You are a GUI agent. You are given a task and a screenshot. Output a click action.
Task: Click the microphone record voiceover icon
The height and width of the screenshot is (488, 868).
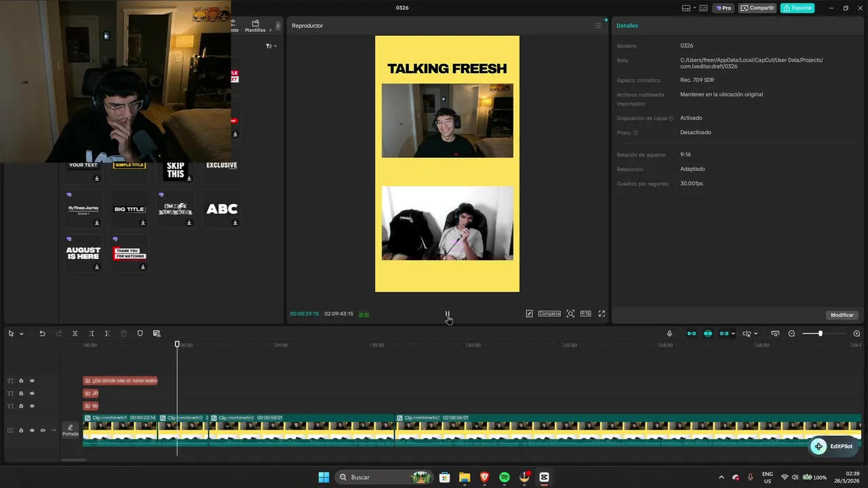tap(669, 333)
